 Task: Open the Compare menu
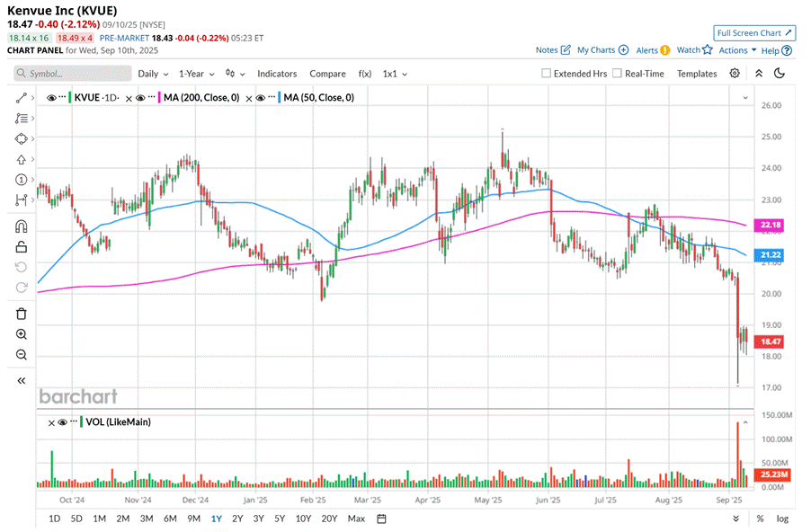(327, 74)
